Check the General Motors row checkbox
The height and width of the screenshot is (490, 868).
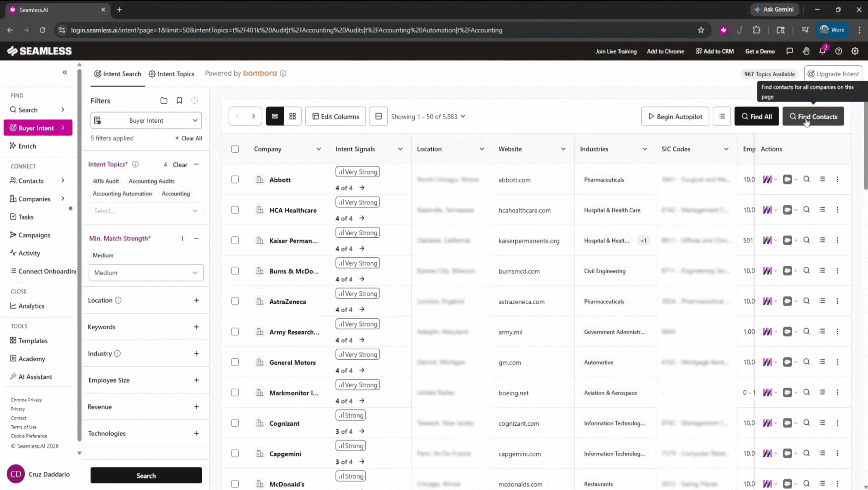pos(235,362)
